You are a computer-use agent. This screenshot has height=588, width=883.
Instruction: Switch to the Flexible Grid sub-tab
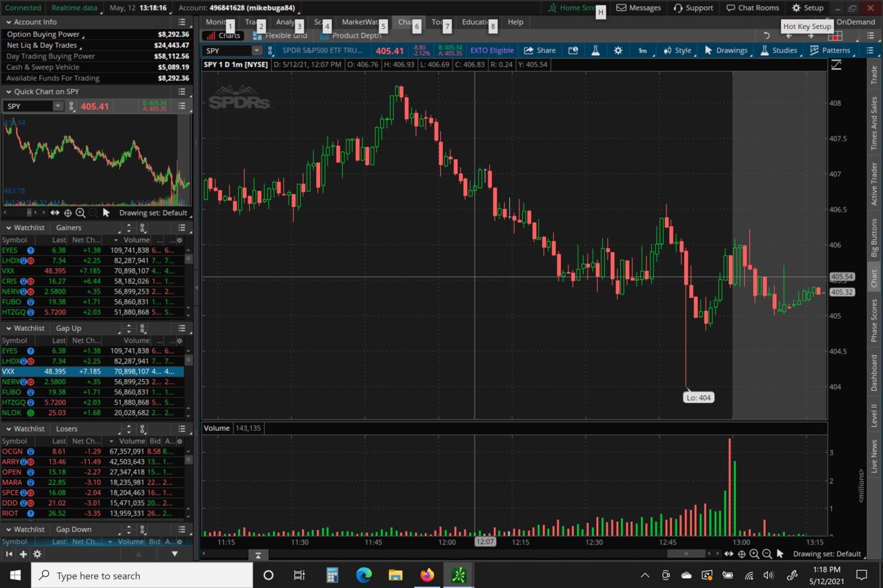click(x=279, y=35)
